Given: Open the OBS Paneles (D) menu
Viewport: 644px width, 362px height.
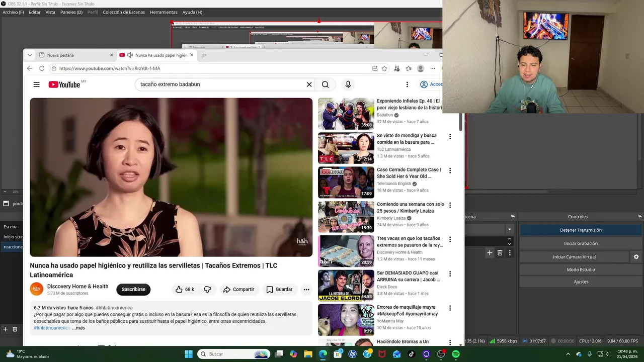Looking at the screenshot, I should 71,12.
